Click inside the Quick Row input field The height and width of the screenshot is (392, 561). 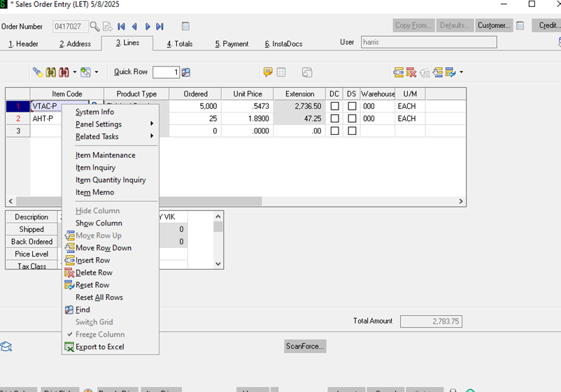166,72
